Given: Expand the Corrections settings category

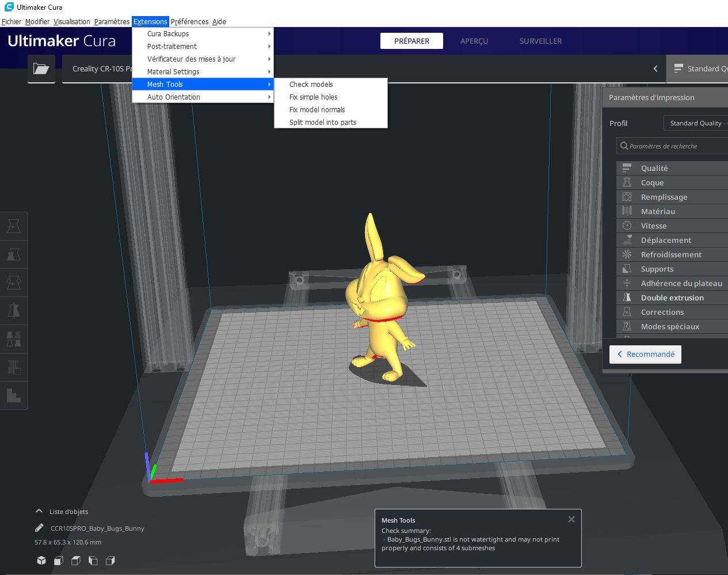Looking at the screenshot, I should tap(672, 312).
